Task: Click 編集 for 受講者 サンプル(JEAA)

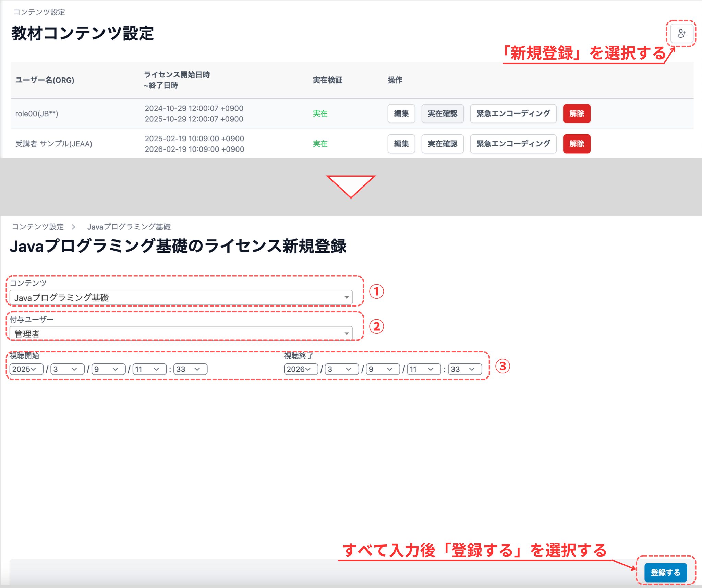Action: [x=401, y=144]
